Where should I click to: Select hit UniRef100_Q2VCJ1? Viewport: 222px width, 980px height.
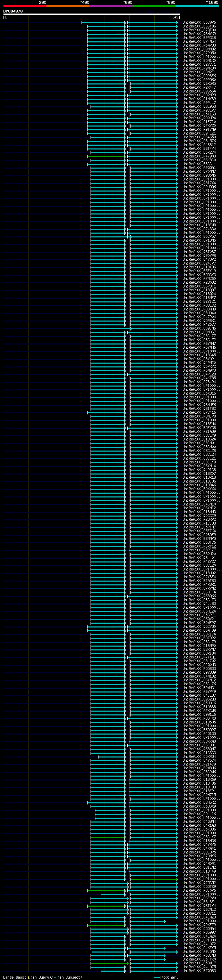pos(199,65)
